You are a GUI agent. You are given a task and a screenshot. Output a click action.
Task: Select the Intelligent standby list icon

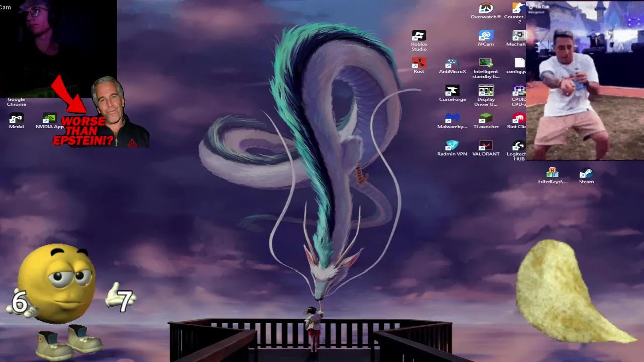[x=486, y=68]
